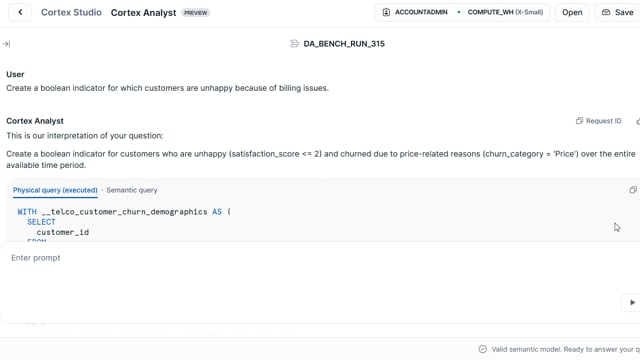Click the DA_BENCH_RUN_315 model name
Screen dimensions: 640x360
click(344, 44)
